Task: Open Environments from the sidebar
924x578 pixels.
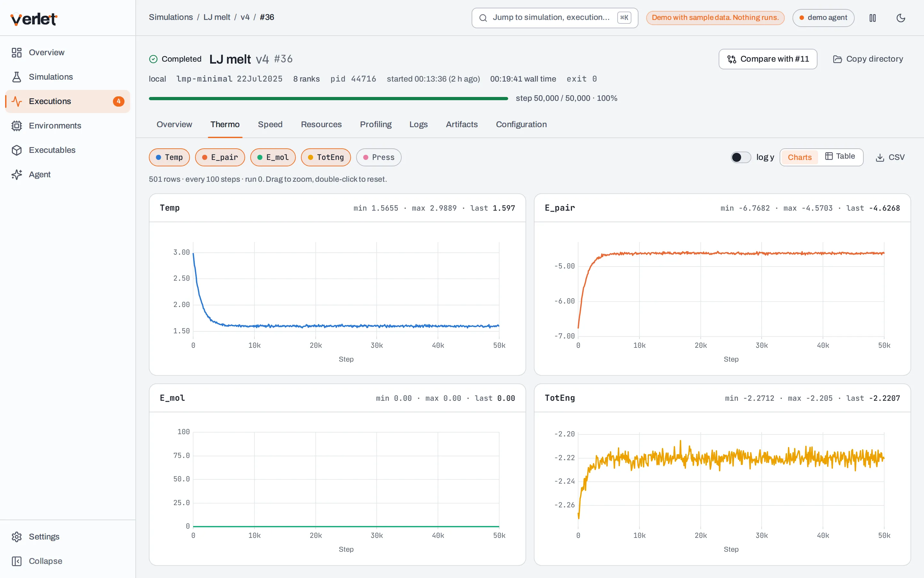Action: point(68,126)
